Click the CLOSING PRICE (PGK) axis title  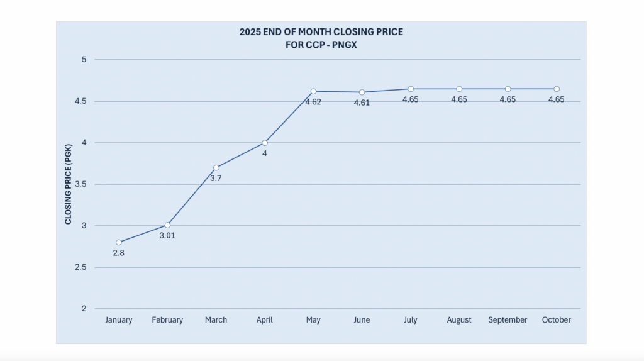68,184
